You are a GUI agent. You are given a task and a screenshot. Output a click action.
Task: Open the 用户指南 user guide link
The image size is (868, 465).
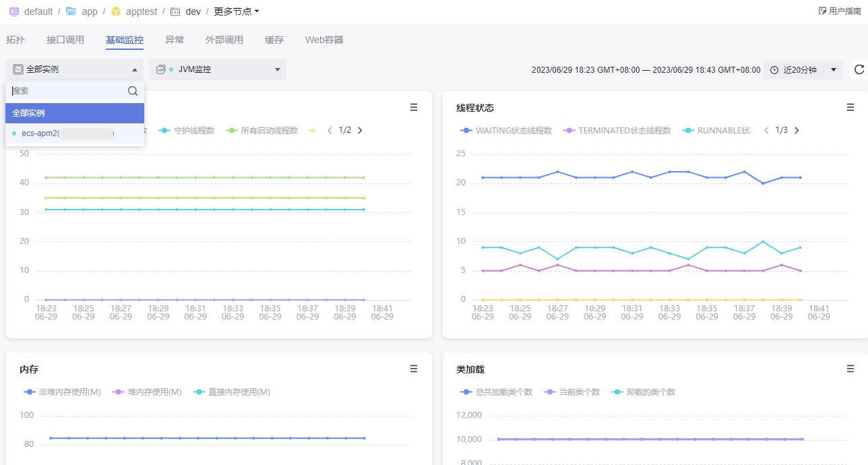point(840,11)
